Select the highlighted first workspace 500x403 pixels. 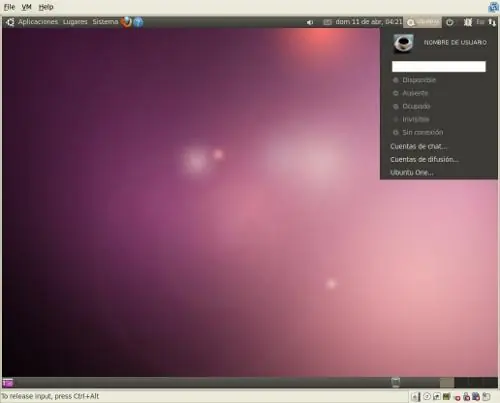coord(447,382)
